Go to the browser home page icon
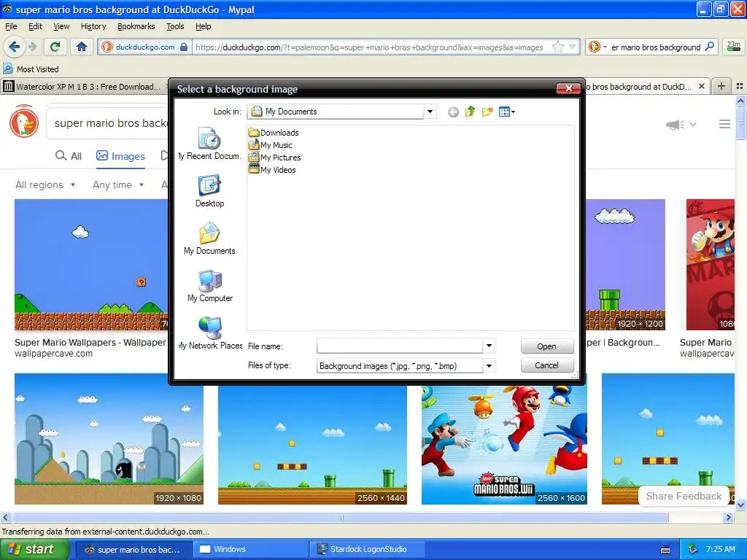 [x=82, y=47]
